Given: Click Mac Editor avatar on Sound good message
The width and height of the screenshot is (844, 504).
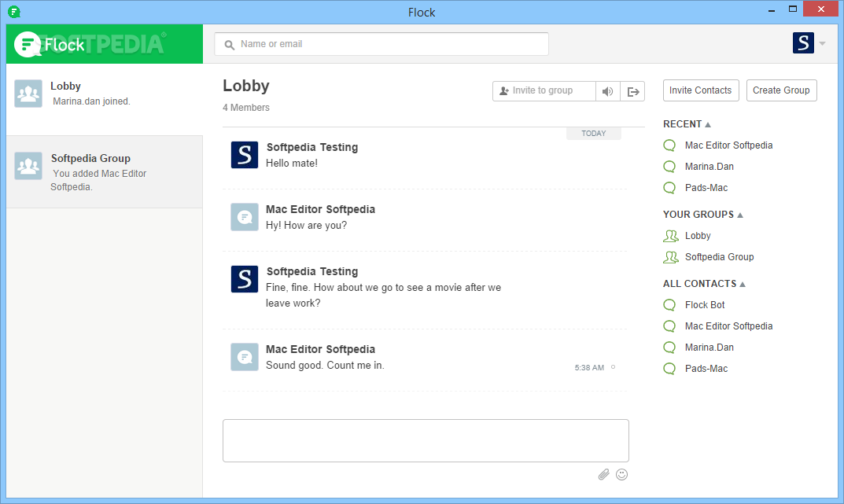Looking at the screenshot, I should point(245,357).
